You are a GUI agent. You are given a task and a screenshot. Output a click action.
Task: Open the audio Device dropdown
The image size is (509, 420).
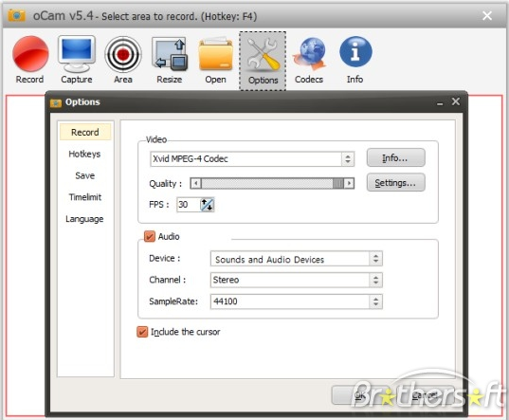pyautogui.click(x=297, y=259)
